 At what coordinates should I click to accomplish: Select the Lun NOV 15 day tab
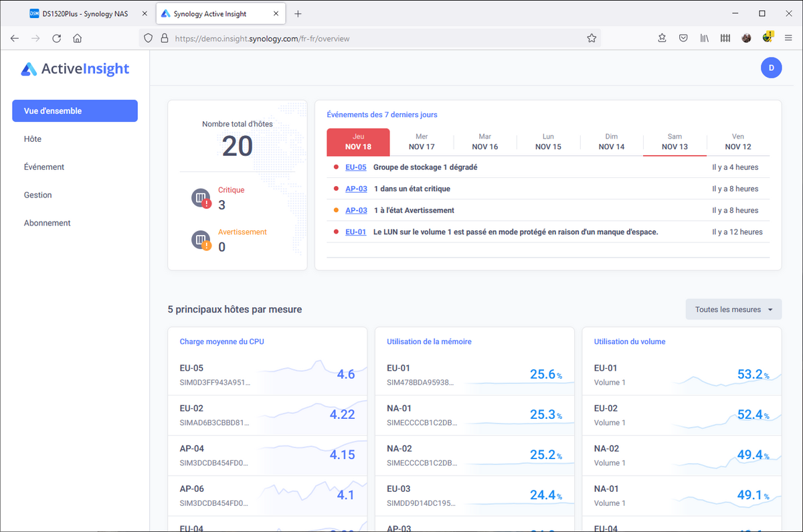(548, 142)
